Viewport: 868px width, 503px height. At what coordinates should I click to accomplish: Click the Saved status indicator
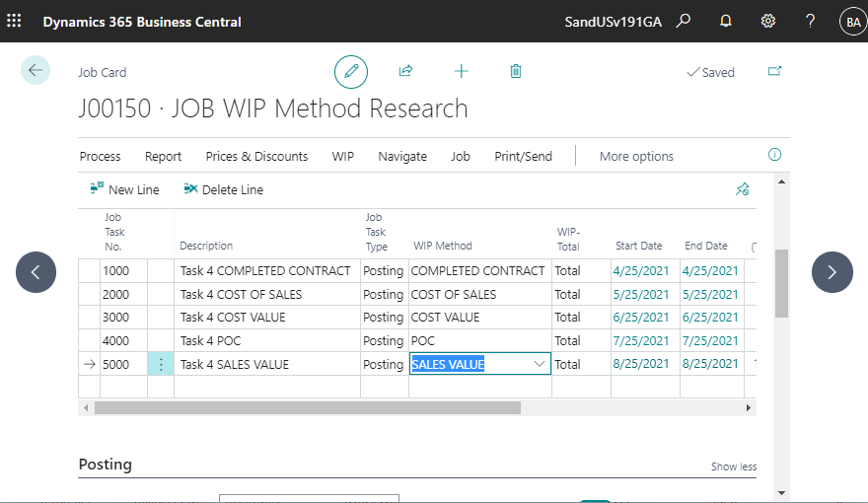click(x=710, y=72)
